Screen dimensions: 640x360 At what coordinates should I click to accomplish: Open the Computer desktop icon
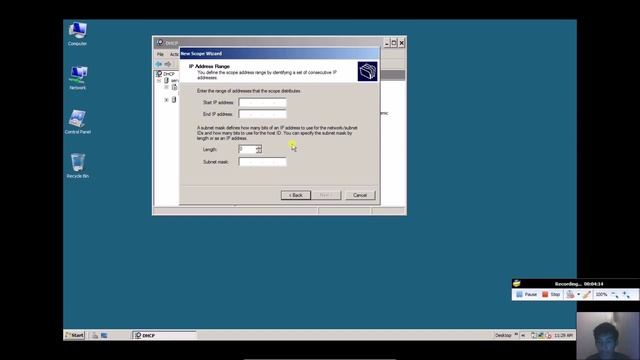(77, 33)
